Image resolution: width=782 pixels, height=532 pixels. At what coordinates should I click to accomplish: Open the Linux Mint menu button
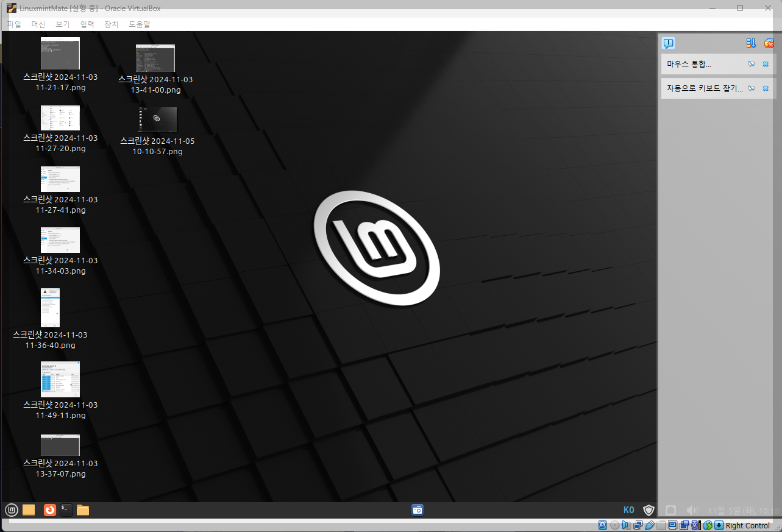pyautogui.click(x=11, y=510)
